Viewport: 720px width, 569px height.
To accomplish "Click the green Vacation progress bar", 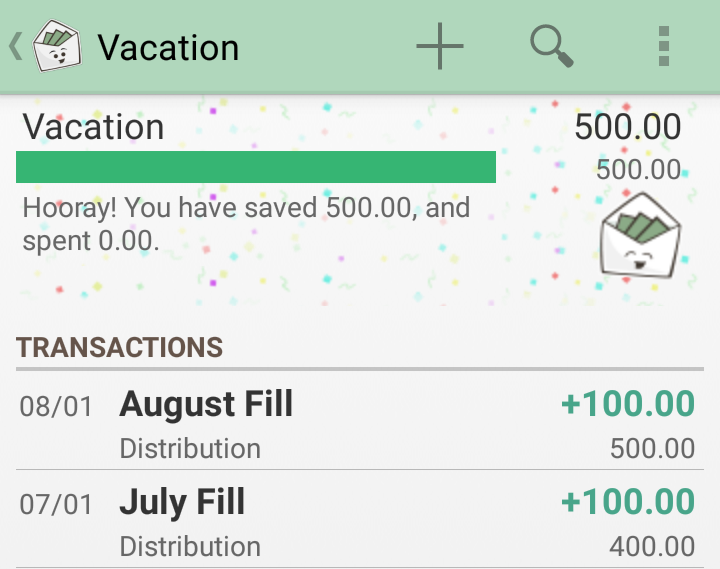I will pyautogui.click(x=256, y=167).
